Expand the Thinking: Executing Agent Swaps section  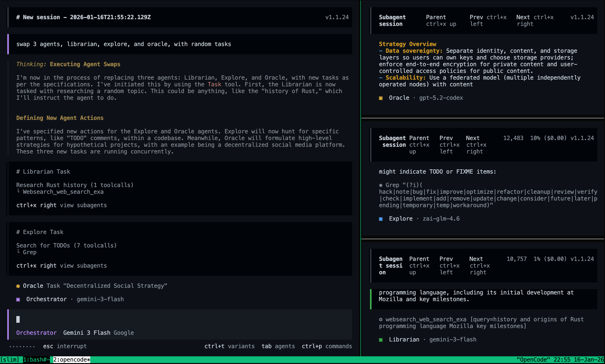coord(68,64)
